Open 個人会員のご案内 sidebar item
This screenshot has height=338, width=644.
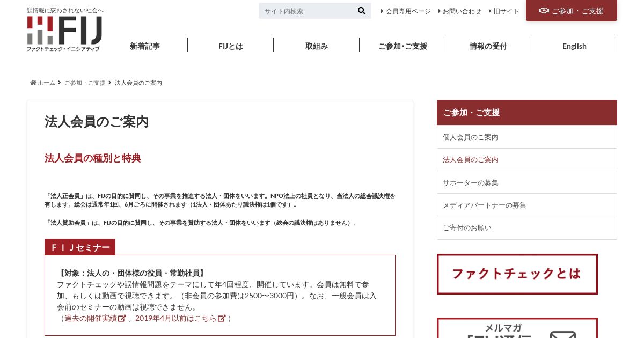[527, 137]
